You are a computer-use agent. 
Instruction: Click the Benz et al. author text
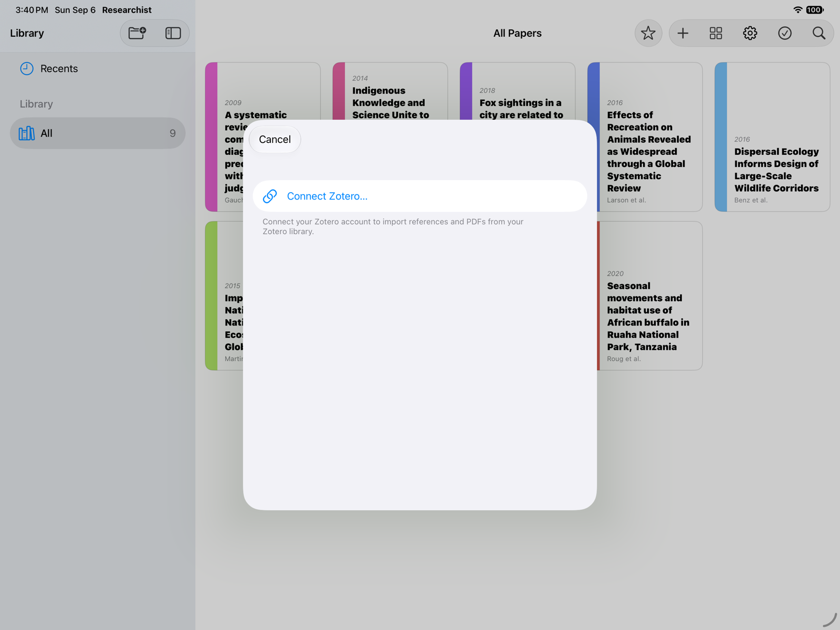[751, 200]
